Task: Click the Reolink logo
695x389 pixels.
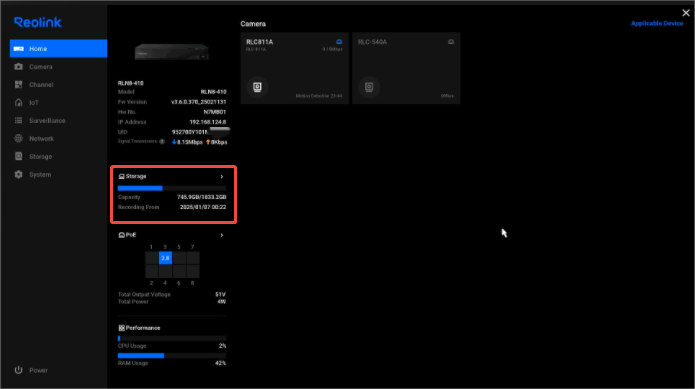Action: click(x=38, y=22)
